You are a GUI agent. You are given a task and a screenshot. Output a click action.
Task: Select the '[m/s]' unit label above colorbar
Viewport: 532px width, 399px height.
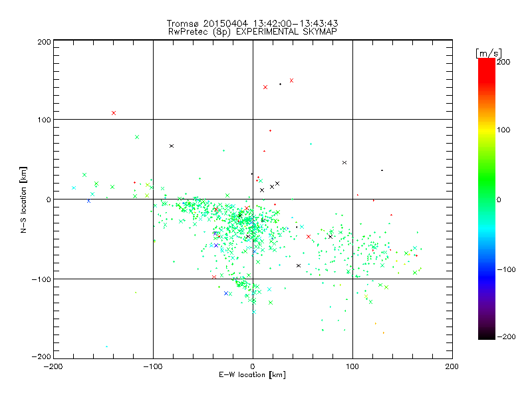click(489, 53)
